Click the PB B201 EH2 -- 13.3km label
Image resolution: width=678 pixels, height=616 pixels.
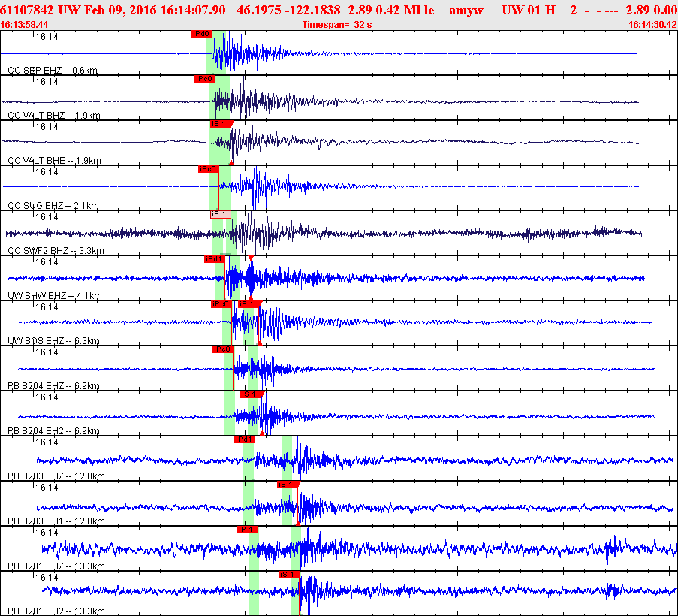(56, 611)
